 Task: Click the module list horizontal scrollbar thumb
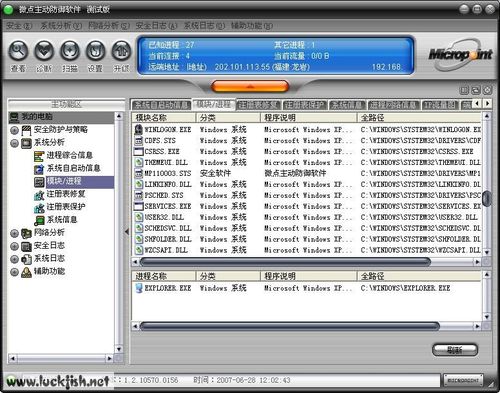[x=285, y=262]
